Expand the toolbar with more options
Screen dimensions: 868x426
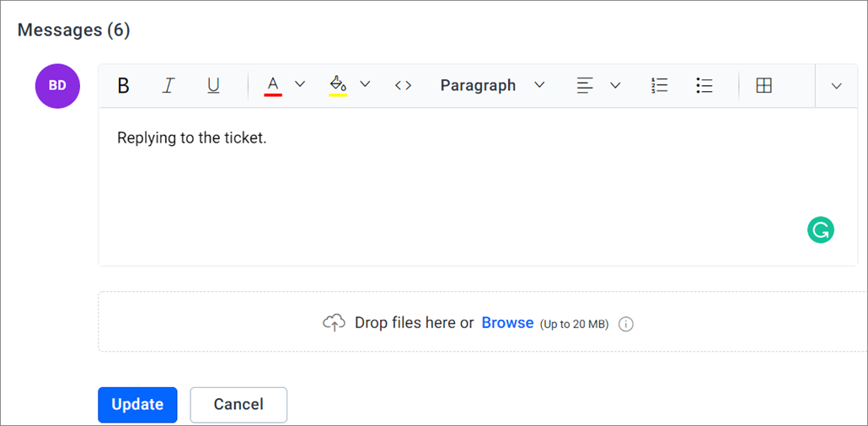click(837, 86)
